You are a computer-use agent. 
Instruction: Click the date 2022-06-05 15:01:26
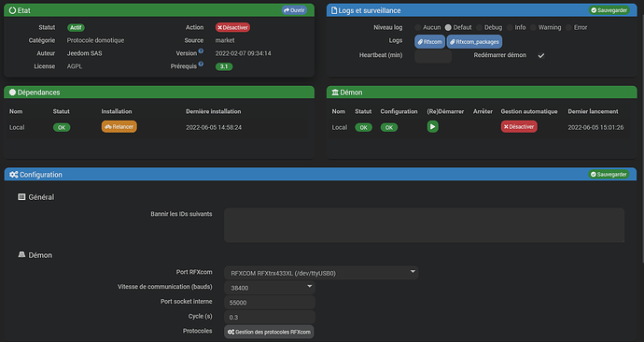(x=595, y=127)
